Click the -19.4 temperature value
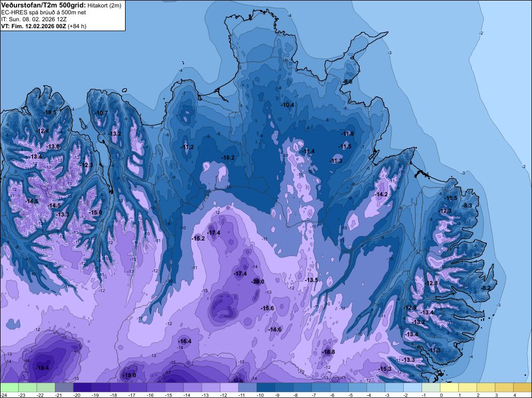This screenshot has height=398, width=532. [x=43, y=368]
